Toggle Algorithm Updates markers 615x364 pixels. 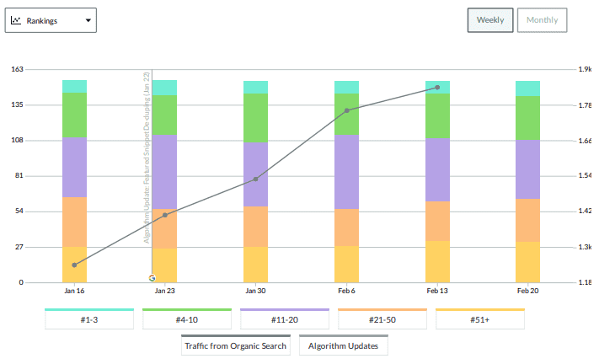pos(344,345)
